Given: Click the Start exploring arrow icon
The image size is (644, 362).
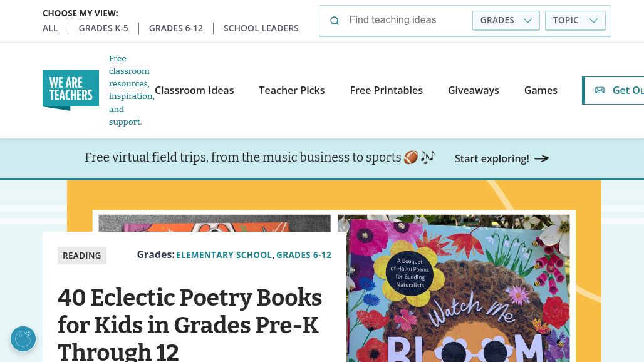Looking at the screenshot, I should [x=542, y=158].
